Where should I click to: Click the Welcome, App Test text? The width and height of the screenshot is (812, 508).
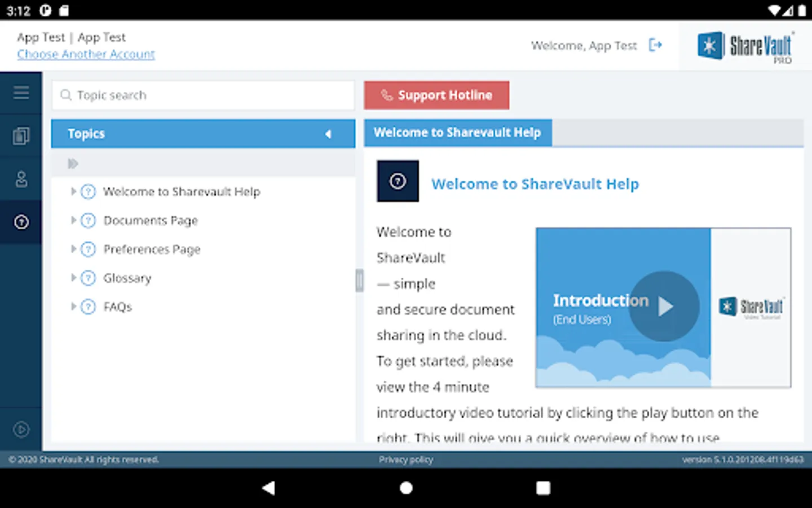click(x=584, y=45)
